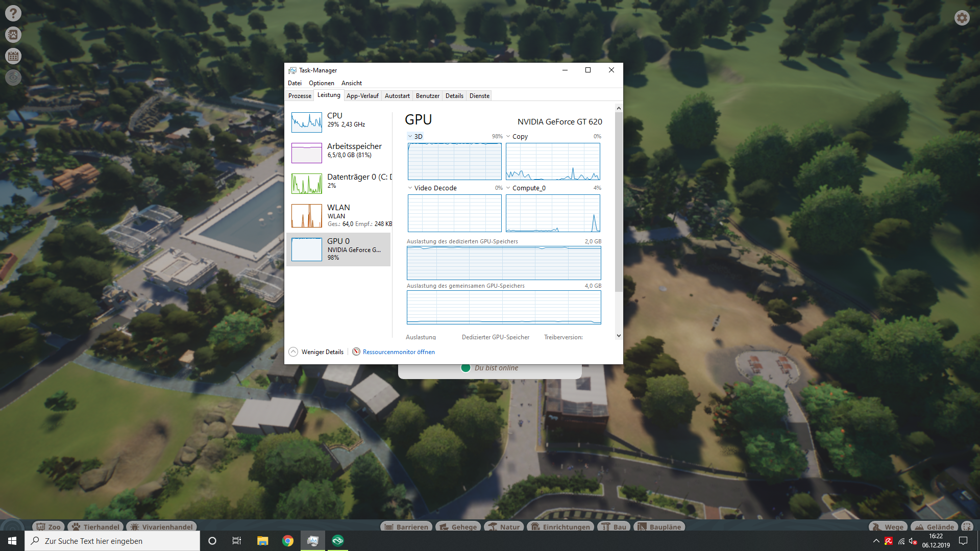This screenshot has height=551, width=980.
Task: Open the animal paw icon in game sidebar
Action: pyautogui.click(x=13, y=35)
